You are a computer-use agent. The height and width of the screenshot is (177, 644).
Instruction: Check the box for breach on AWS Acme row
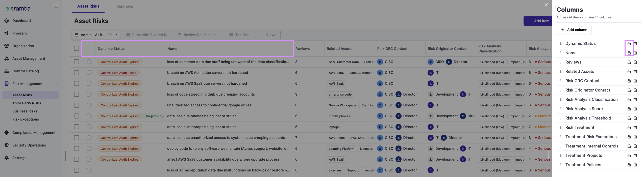77,73
